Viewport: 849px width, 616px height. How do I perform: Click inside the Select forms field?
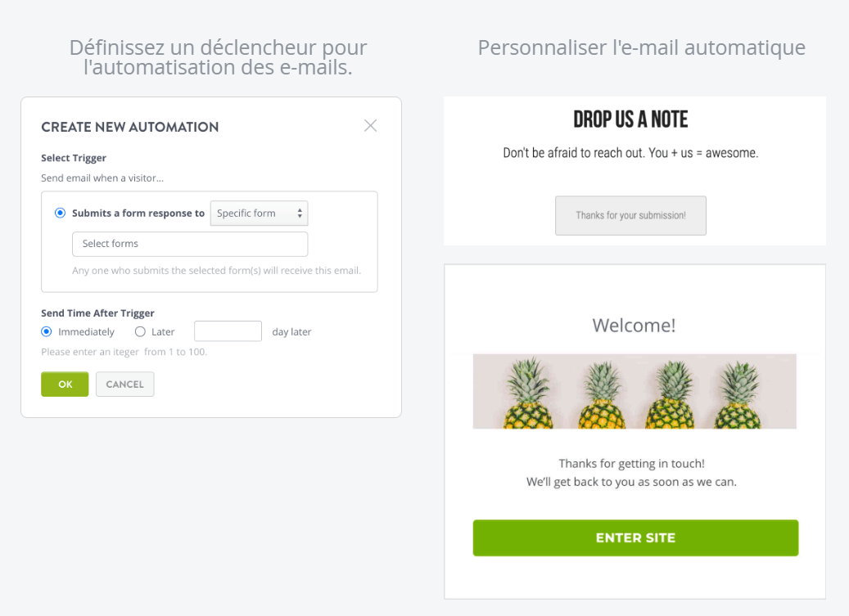pos(190,244)
